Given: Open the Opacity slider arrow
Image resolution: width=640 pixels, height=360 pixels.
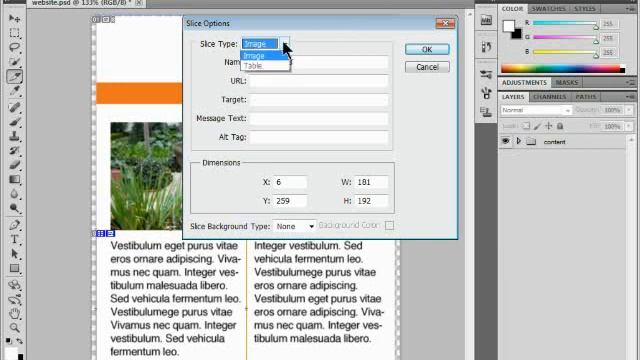Looking at the screenshot, I should point(629,110).
